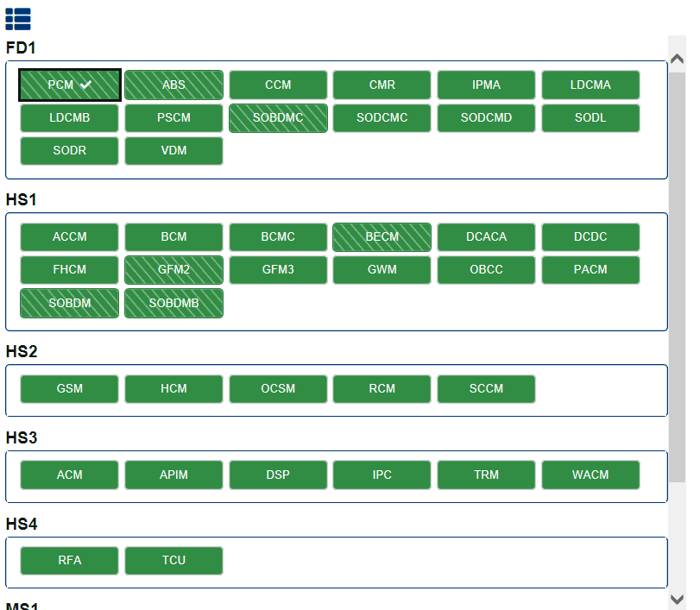This screenshot has height=610, width=700.
Task: Click the GFM2 module button
Action: coord(173,269)
